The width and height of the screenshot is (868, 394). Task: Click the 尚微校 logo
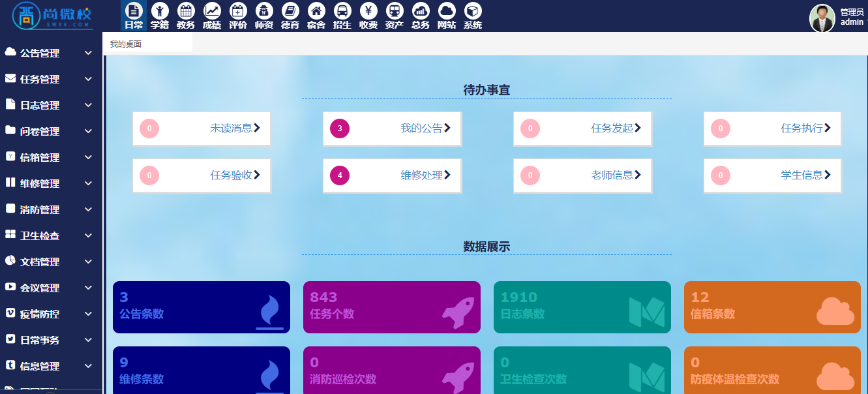coord(53,16)
